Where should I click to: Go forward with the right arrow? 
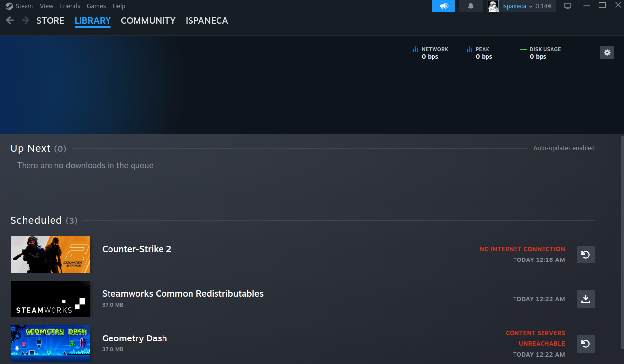pos(26,21)
